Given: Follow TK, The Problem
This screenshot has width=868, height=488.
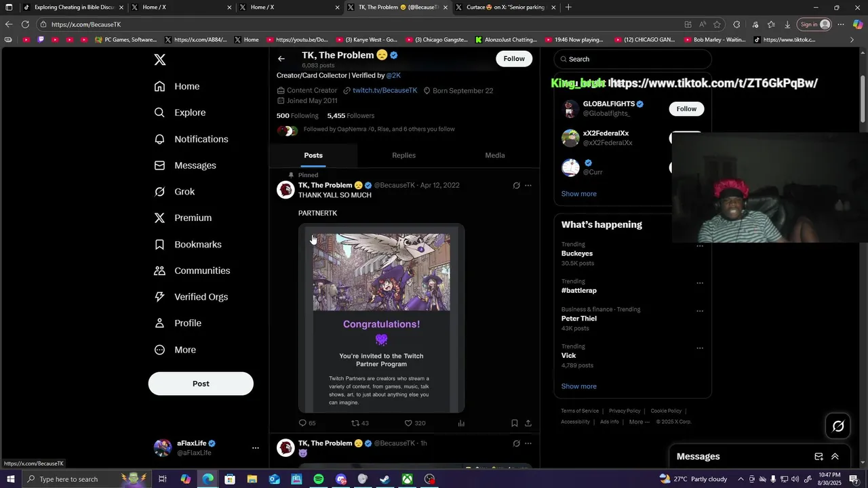Looking at the screenshot, I should coord(514,58).
